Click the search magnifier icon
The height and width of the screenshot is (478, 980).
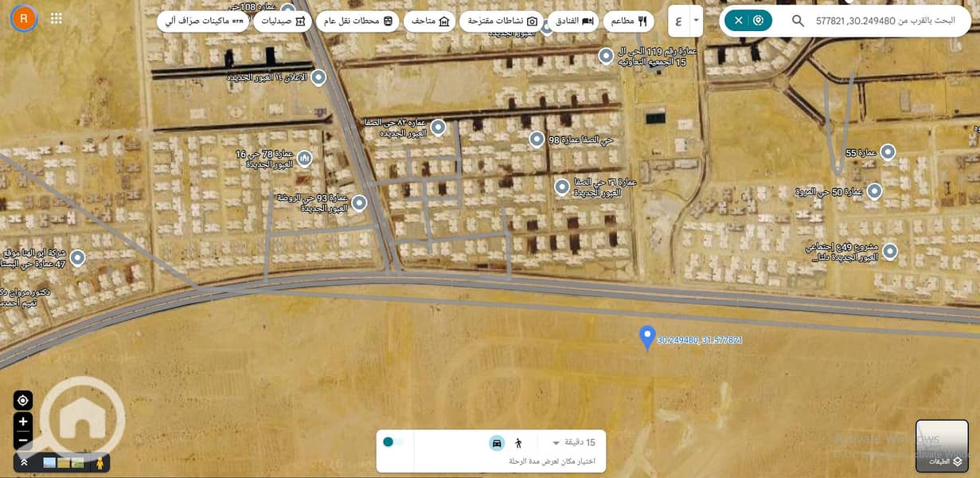[x=798, y=21]
